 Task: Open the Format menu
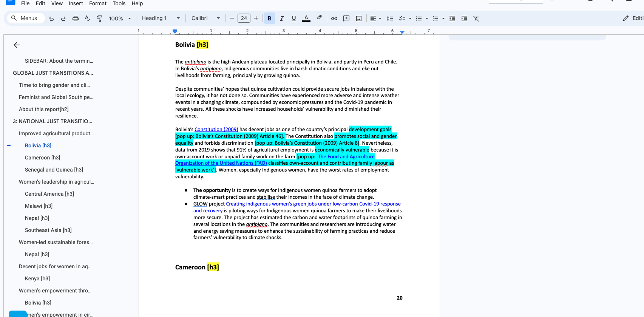click(98, 3)
